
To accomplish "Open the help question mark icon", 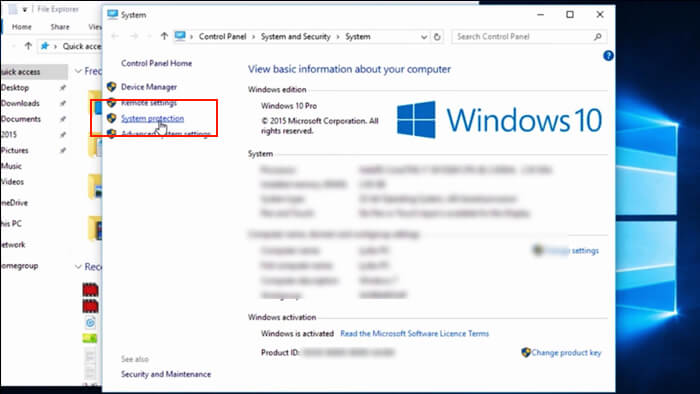I will pos(608,56).
